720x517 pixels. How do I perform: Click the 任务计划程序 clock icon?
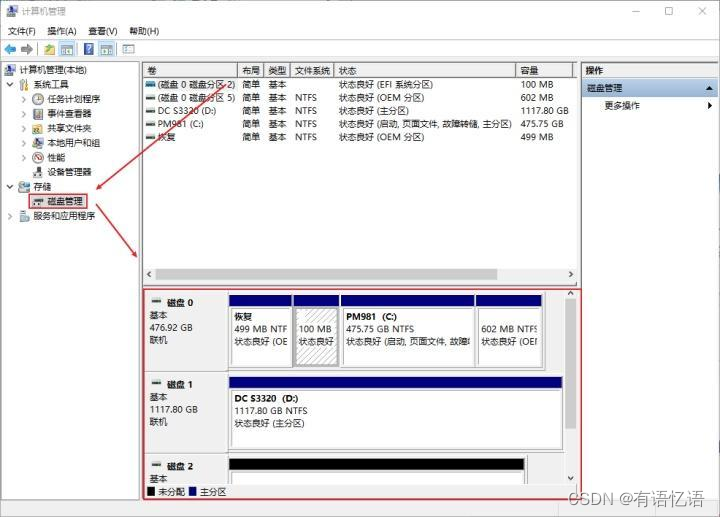coord(38,99)
